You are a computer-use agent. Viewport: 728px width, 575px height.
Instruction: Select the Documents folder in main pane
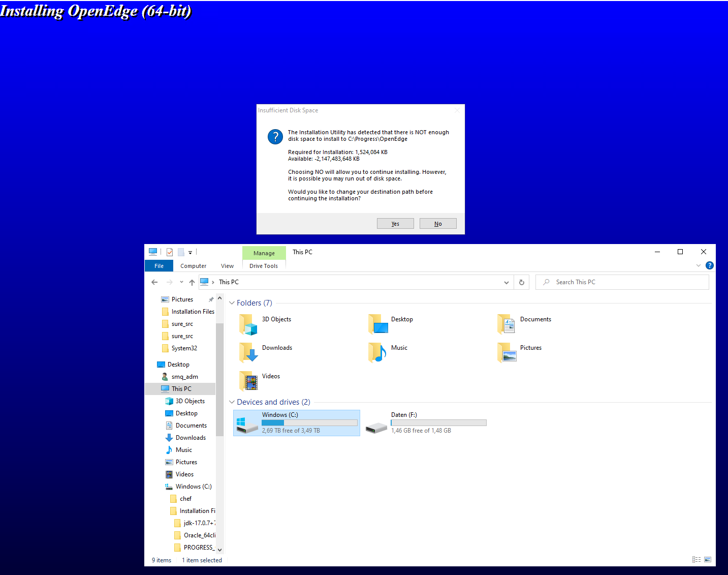click(525, 324)
